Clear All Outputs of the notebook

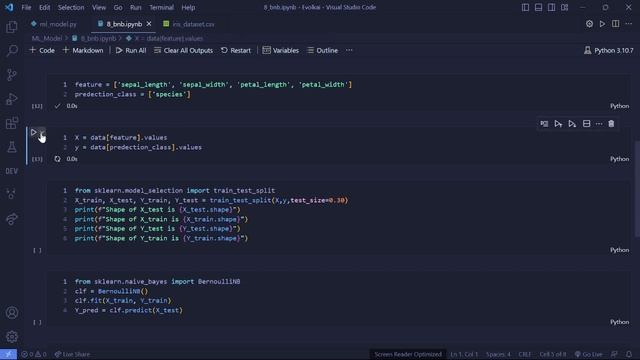point(183,51)
